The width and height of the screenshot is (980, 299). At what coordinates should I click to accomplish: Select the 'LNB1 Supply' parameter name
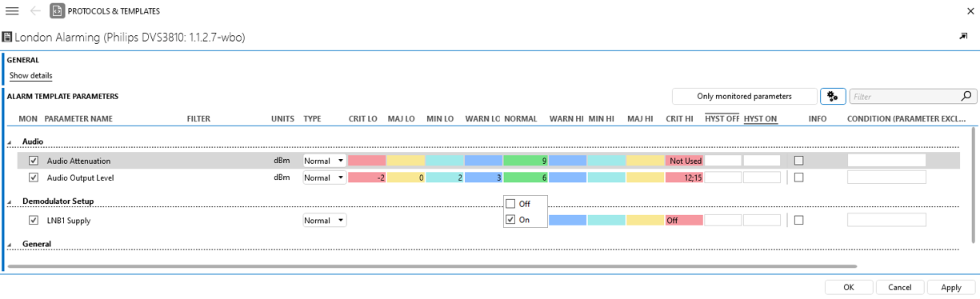69,220
